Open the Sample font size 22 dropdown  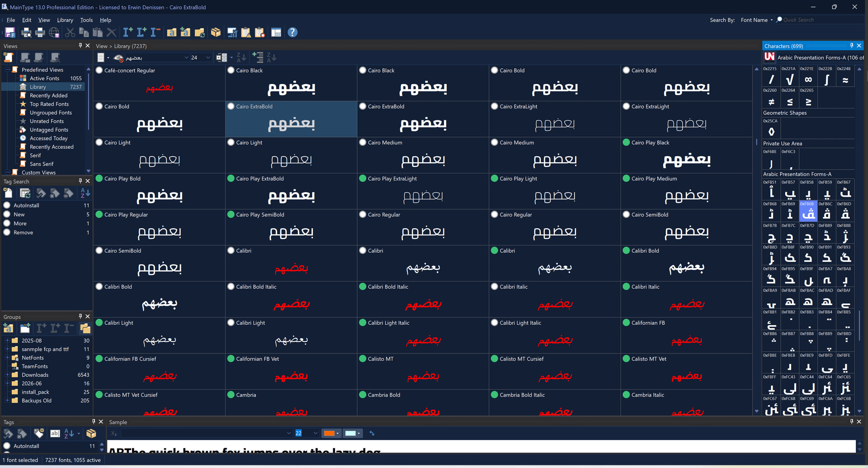(316, 433)
